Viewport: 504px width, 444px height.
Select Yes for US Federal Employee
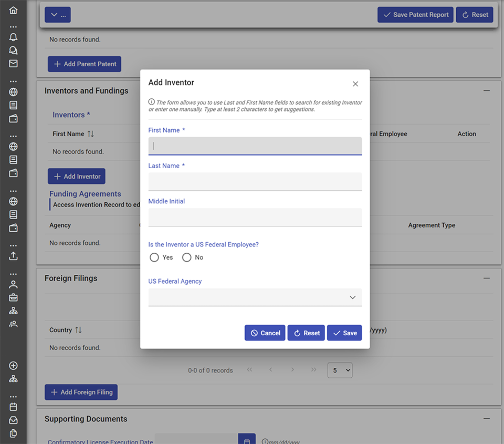[154, 257]
